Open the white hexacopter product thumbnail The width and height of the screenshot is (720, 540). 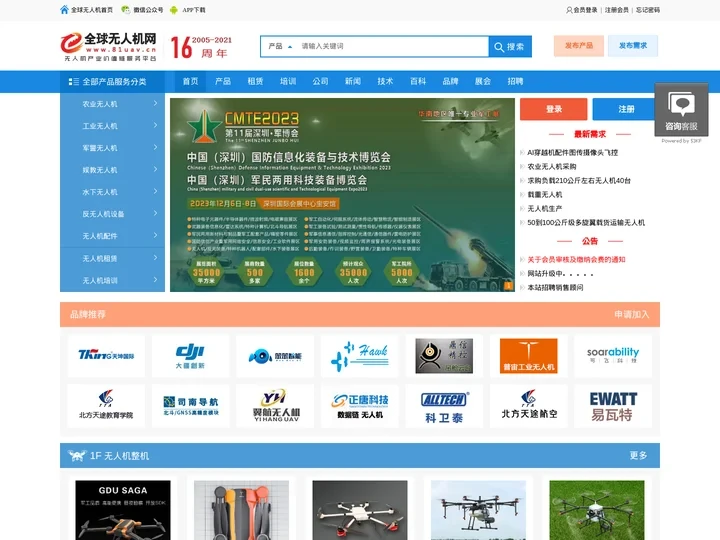pos(360,510)
